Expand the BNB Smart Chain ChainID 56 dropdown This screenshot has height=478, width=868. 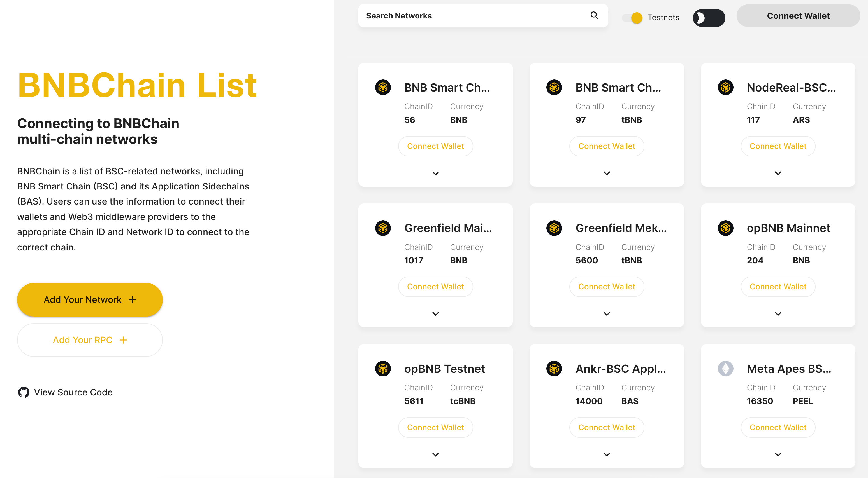click(x=435, y=173)
